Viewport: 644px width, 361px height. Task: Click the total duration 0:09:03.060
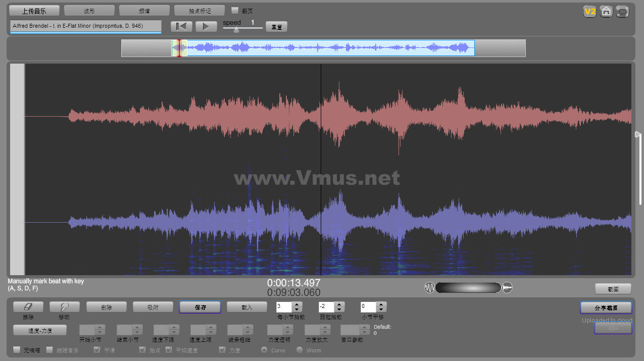click(x=294, y=293)
